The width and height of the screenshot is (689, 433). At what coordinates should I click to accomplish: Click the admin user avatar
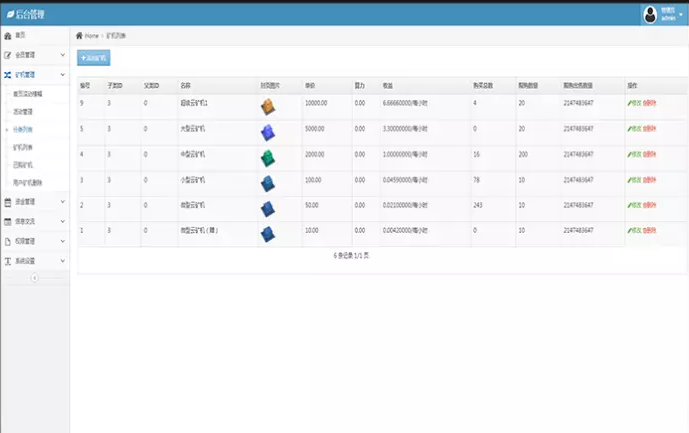(x=650, y=15)
